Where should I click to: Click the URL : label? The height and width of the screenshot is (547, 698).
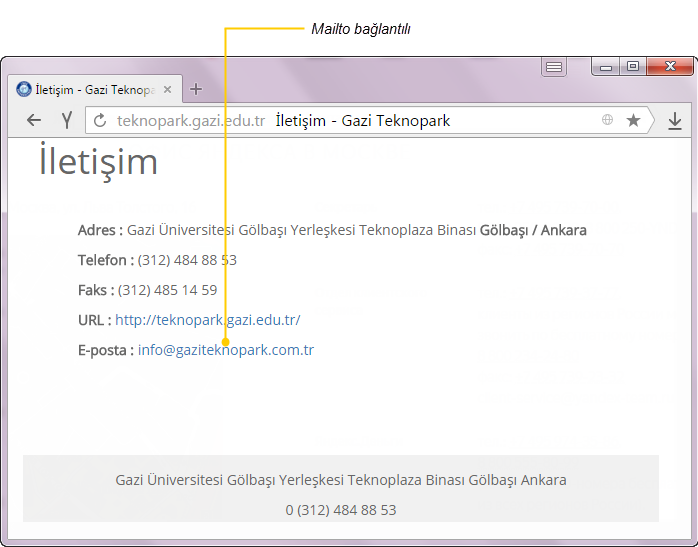95,320
